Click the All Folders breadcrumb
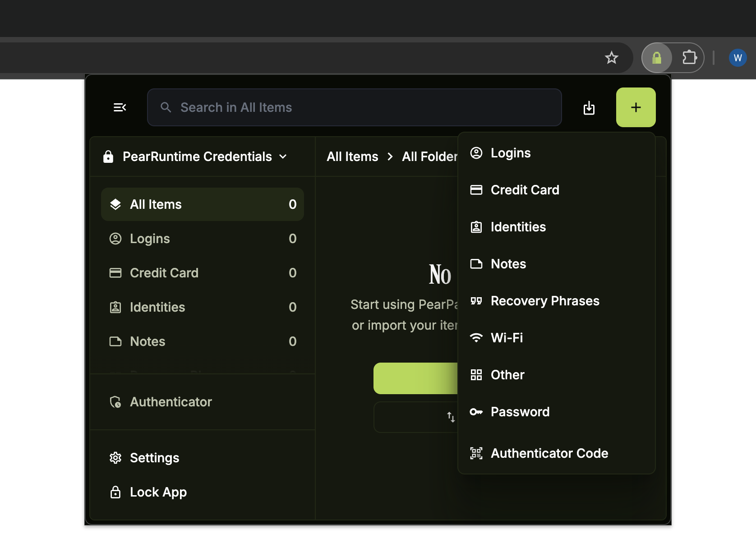Viewport: 756px width, 543px height. coord(429,156)
